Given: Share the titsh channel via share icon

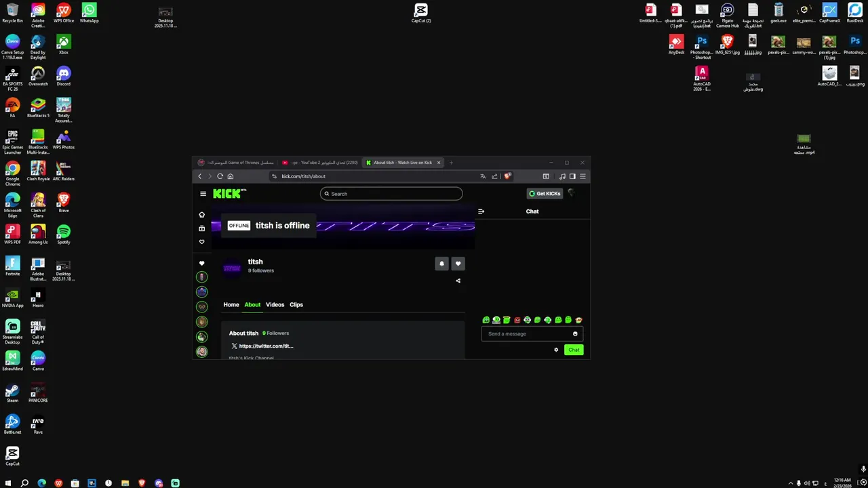Looking at the screenshot, I should point(458,281).
